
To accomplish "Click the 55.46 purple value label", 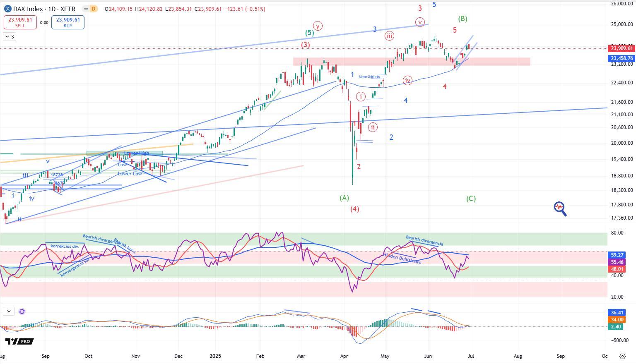I will point(617,262).
